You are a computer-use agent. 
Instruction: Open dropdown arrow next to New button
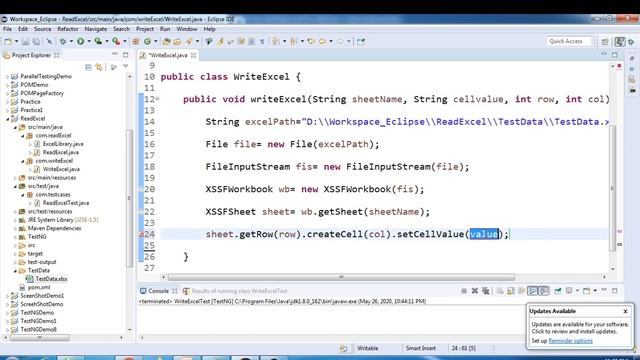(16, 41)
